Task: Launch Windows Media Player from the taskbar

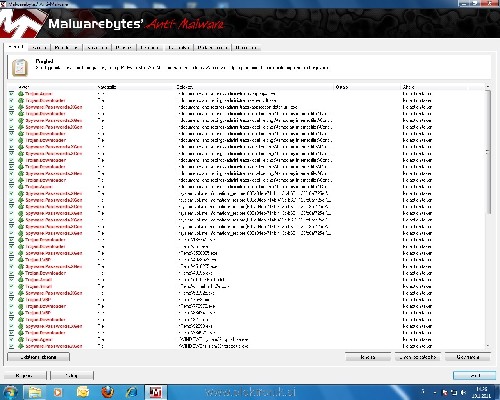Action: coord(58,392)
